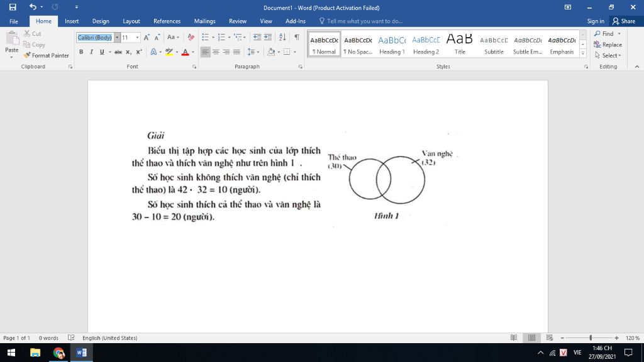Switch to Print Layout view
The width and height of the screenshot is (644, 362).
pyautogui.click(x=532, y=337)
